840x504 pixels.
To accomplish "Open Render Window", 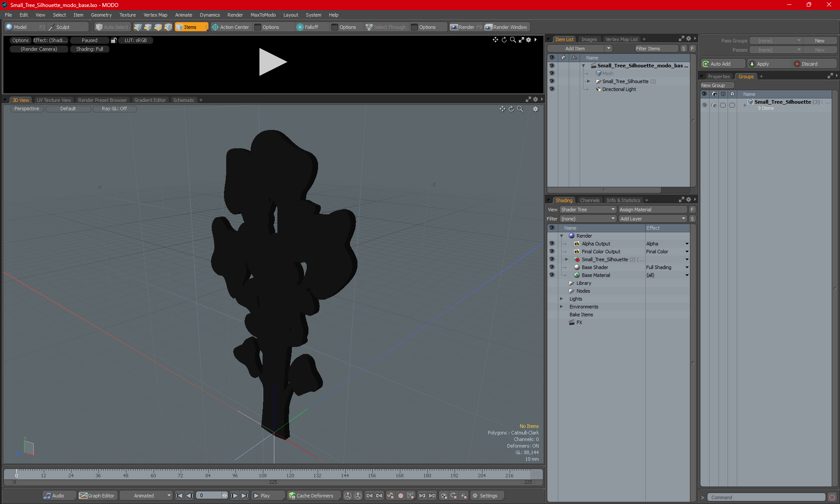I will tap(507, 27).
